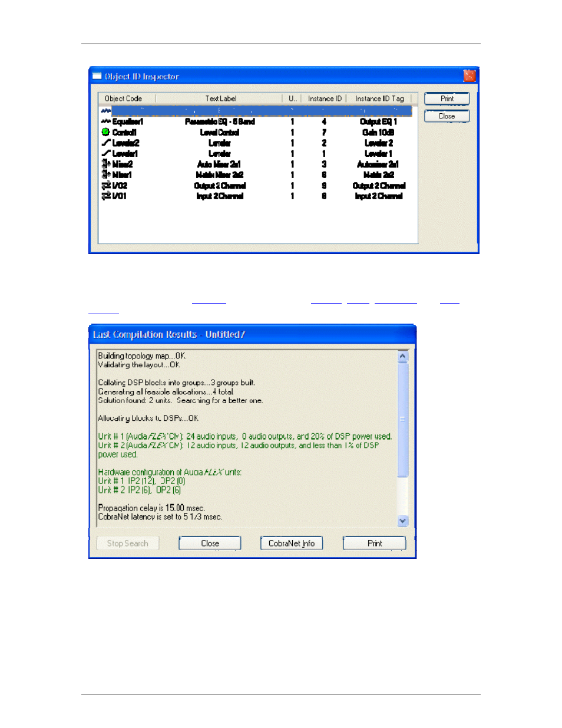Click the Leveler1 row icon
This screenshot has width=562, height=728.
105,153
